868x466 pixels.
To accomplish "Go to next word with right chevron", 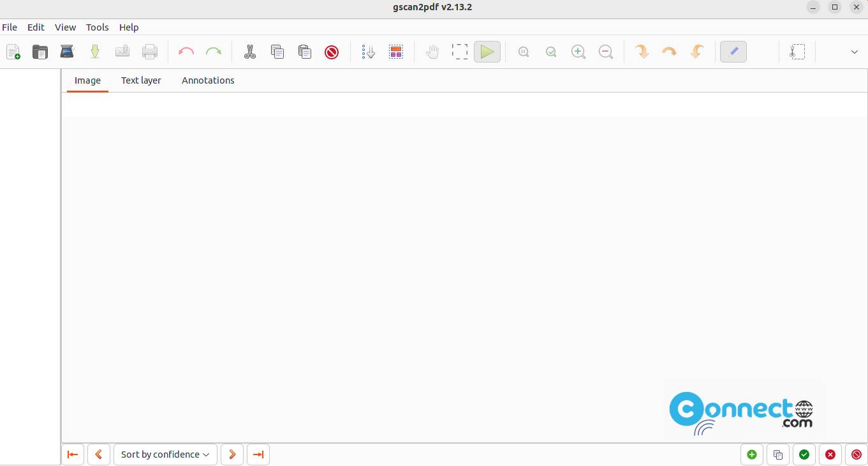I will pyautogui.click(x=232, y=455).
